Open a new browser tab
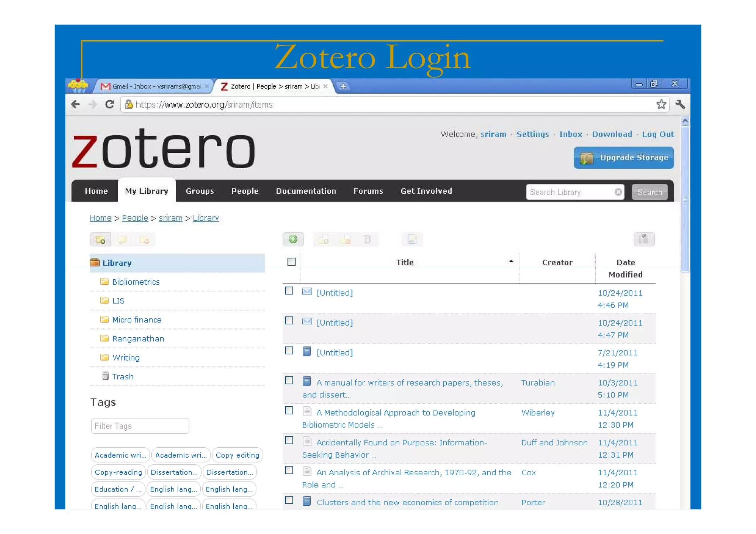The image size is (756, 534). tap(343, 86)
